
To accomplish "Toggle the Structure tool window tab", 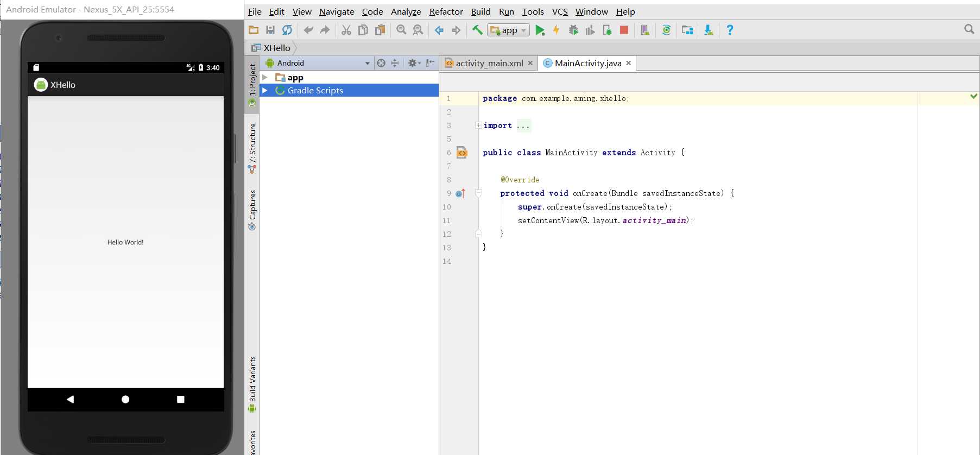I will [252, 148].
